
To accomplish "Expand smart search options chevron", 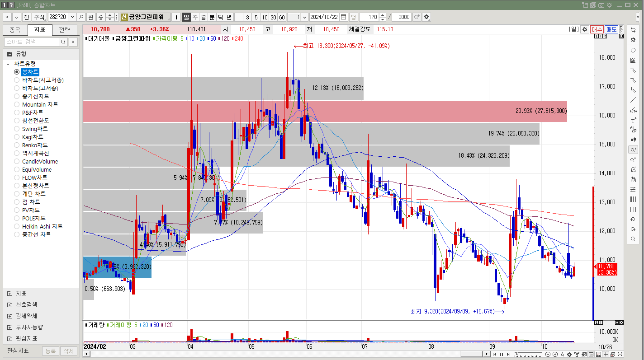I will (x=73, y=42).
